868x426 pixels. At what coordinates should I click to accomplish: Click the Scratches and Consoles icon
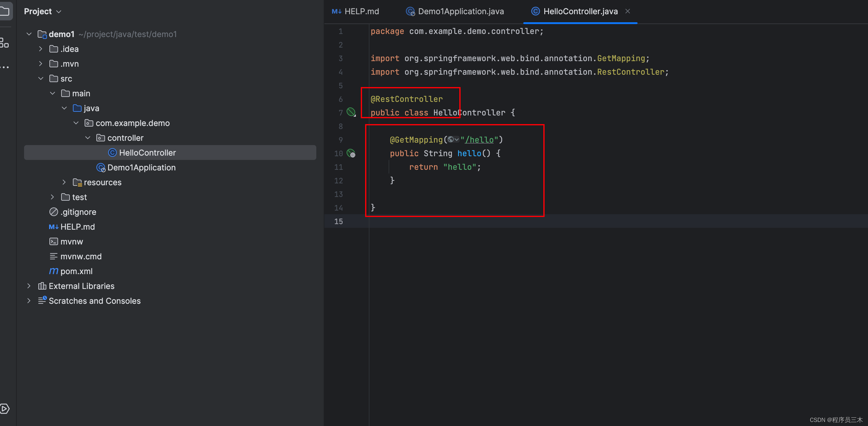click(x=42, y=300)
